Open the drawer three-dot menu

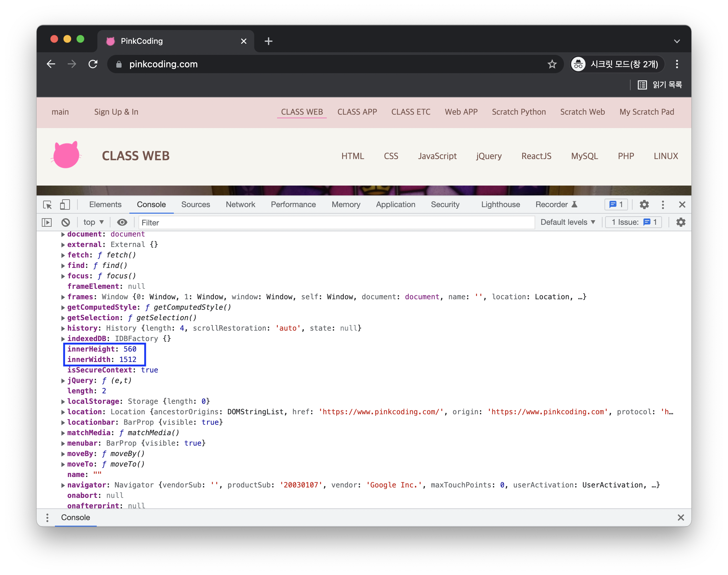(47, 517)
